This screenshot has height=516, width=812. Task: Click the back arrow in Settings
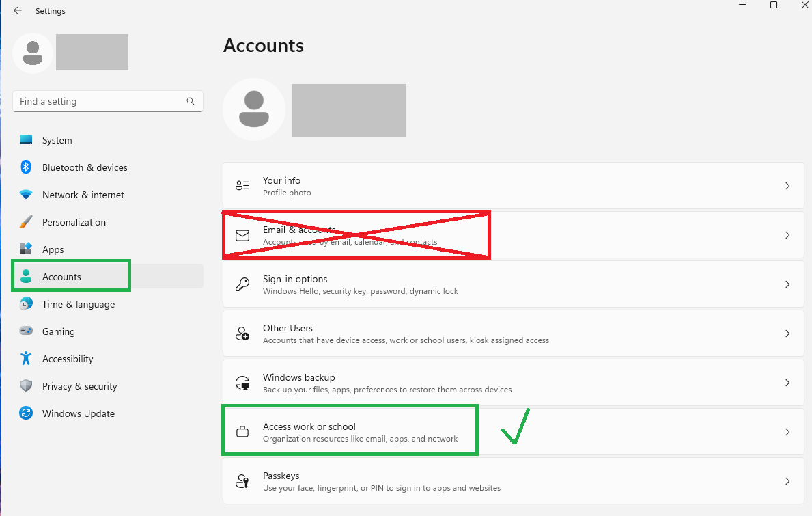[x=18, y=10]
